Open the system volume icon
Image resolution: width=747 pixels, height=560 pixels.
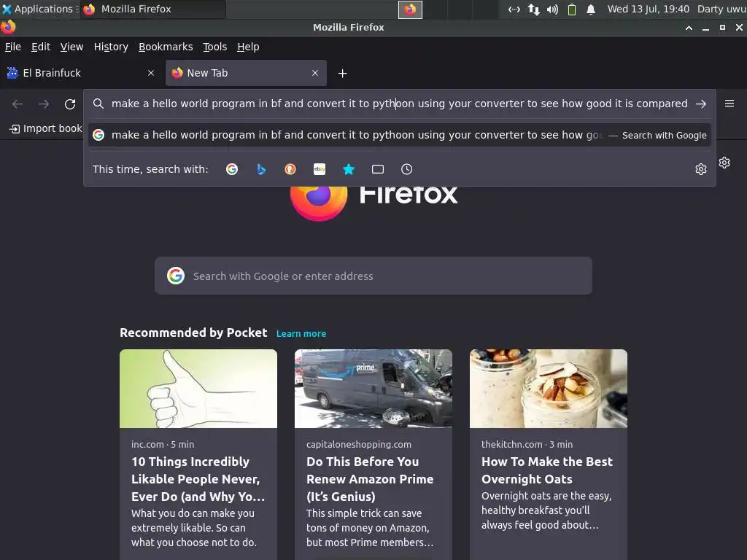tap(552, 9)
